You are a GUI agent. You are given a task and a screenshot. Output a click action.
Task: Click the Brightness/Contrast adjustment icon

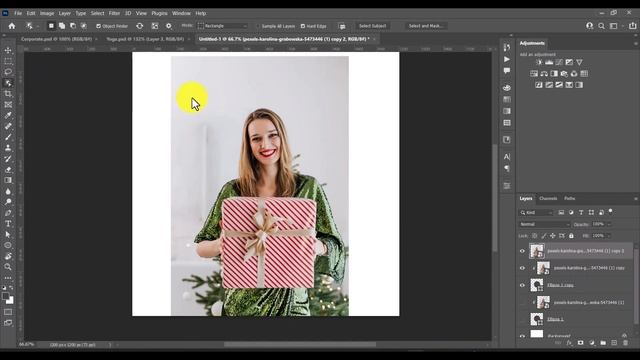coord(539,62)
